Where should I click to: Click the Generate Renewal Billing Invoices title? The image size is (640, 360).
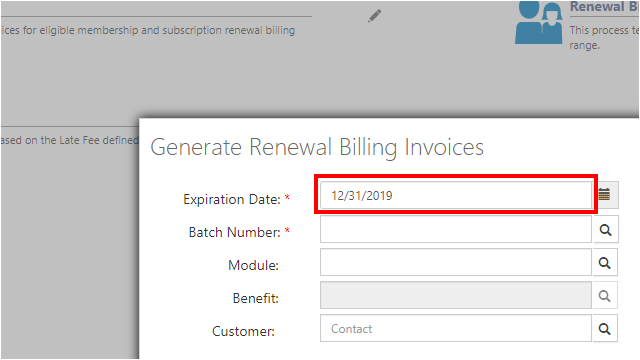tap(317, 147)
